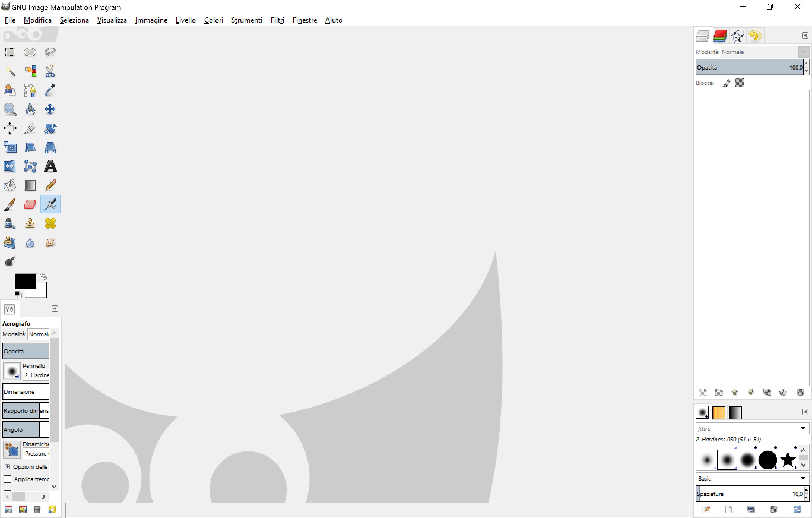Select the Perspective Clone tool
This screenshot has width=812, height=518.
(x=10, y=242)
